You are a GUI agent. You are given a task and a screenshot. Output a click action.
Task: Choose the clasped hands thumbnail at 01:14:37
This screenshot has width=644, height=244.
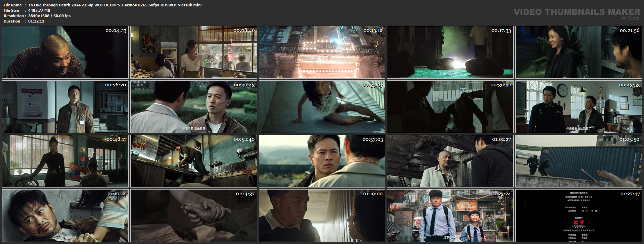click(x=194, y=216)
